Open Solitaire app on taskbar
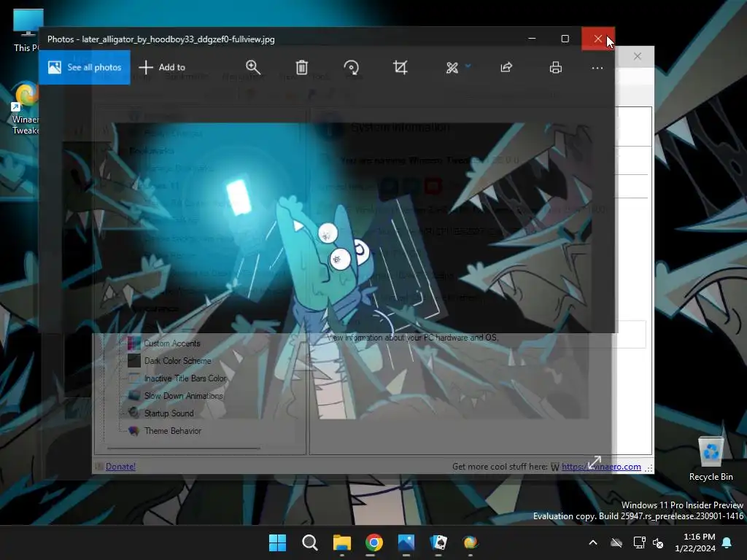 [438, 542]
